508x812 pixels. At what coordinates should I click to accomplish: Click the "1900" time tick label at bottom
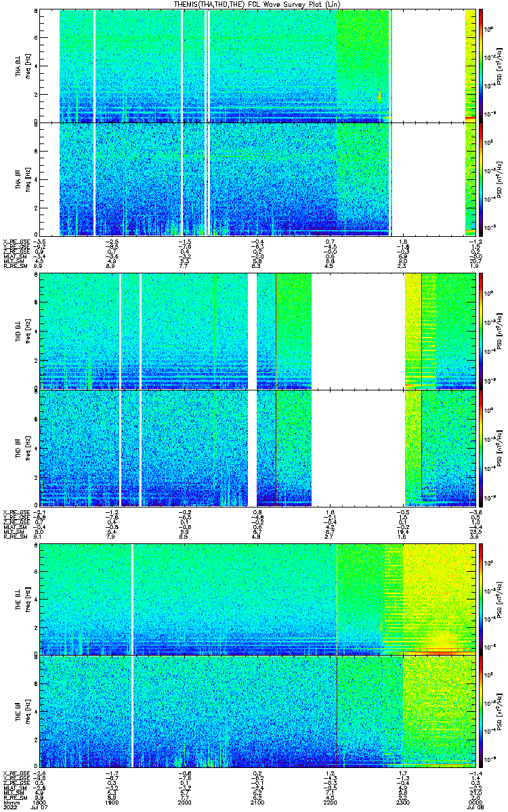click(x=112, y=803)
